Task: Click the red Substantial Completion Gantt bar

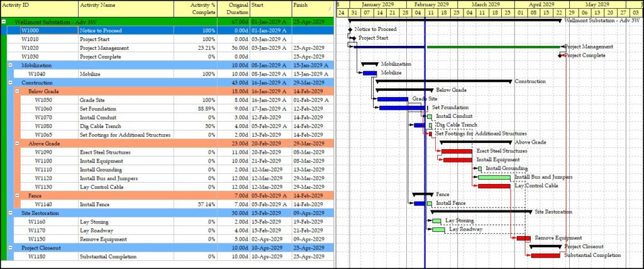Action: tap(545, 255)
